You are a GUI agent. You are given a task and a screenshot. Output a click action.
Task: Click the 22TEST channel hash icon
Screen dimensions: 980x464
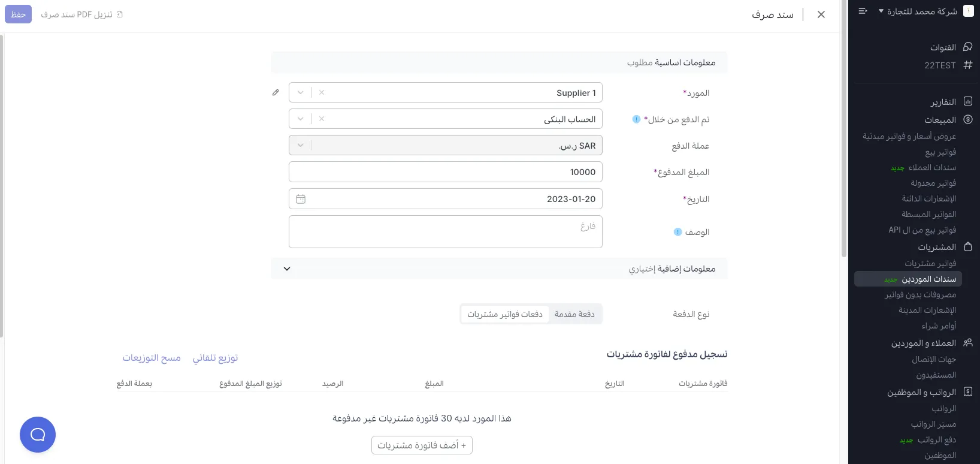point(968,65)
